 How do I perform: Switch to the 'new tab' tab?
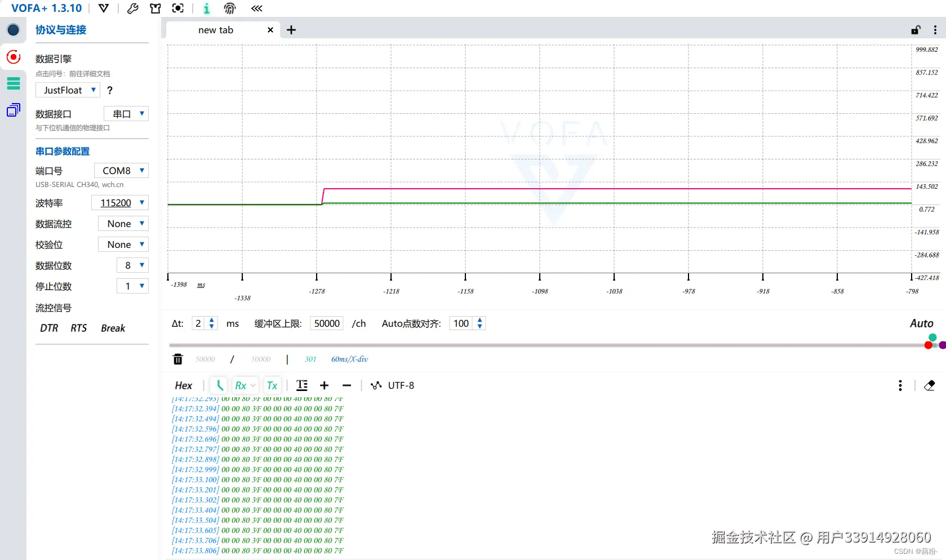(216, 30)
